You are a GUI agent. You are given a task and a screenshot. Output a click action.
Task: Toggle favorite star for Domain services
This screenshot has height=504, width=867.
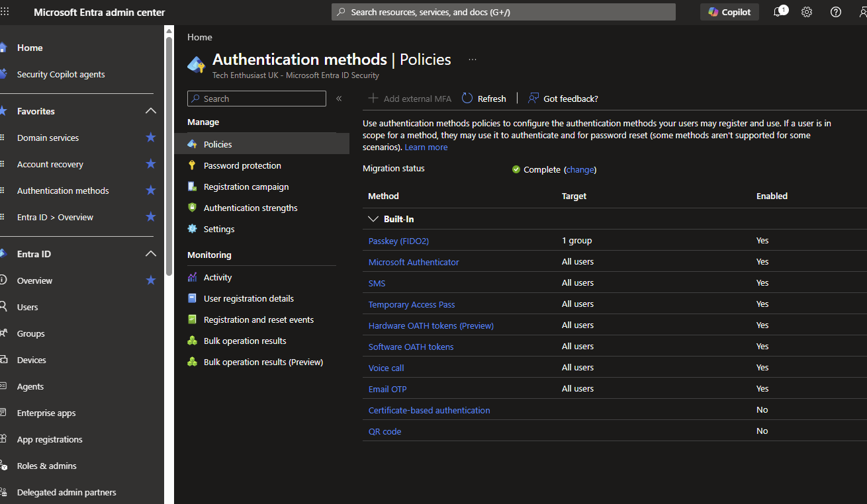(150, 138)
